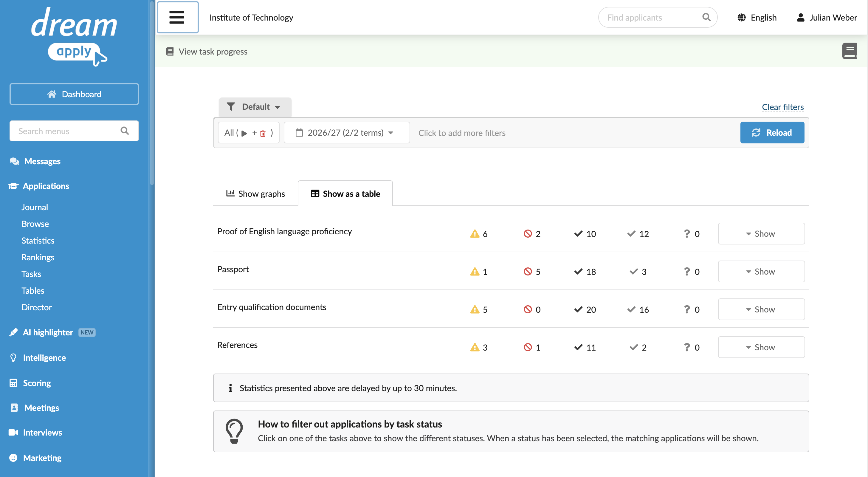Open Director under Applications
868x477 pixels.
(x=36, y=307)
